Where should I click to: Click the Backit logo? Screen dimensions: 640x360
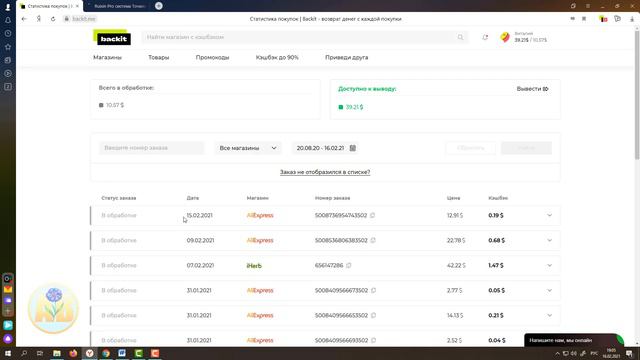tap(112, 38)
